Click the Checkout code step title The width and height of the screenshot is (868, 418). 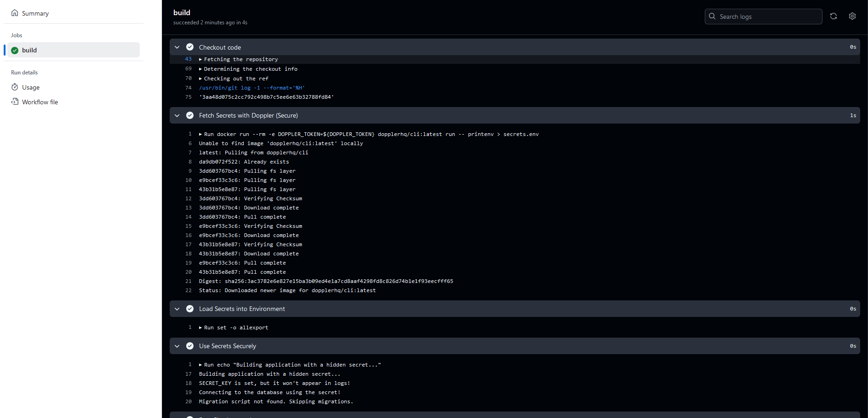coord(220,47)
